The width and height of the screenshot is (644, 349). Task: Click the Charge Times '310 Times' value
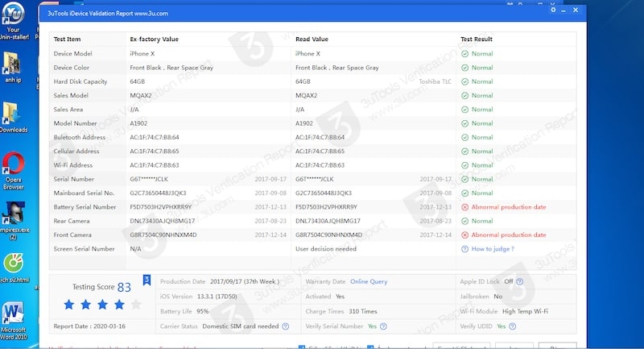coord(363,312)
